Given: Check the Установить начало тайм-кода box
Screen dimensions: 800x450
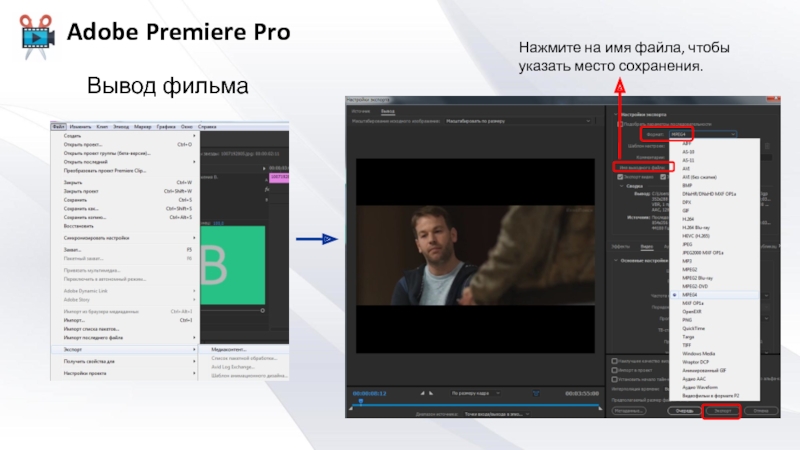Looking at the screenshot, I should (614, 379).
